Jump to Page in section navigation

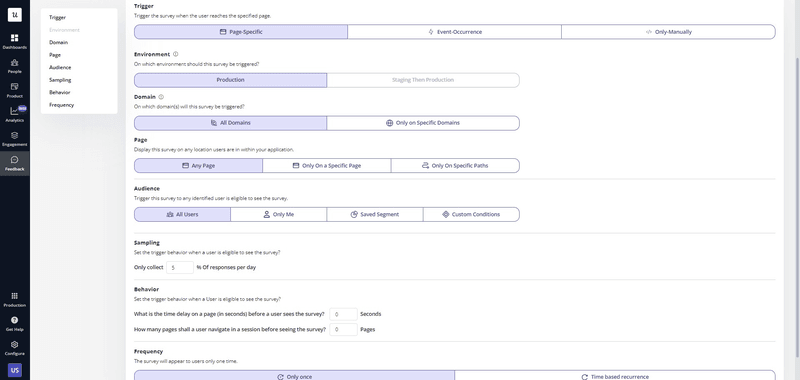tap(55, 55)
